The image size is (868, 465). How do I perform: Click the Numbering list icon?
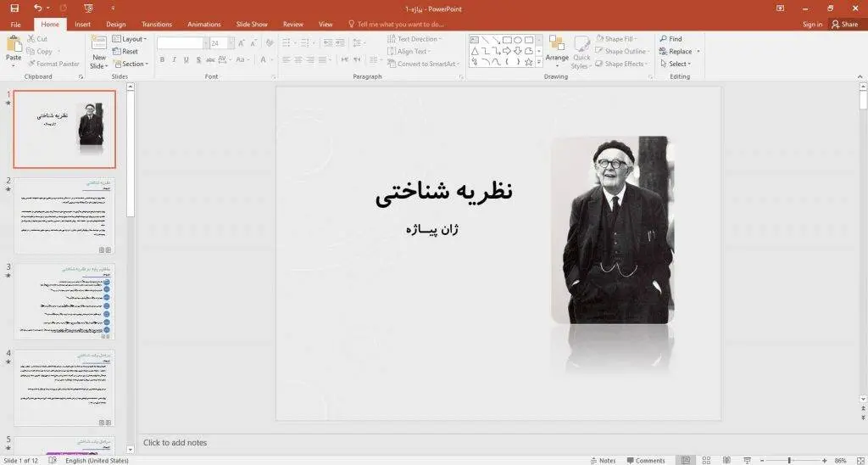click(306, 42)
